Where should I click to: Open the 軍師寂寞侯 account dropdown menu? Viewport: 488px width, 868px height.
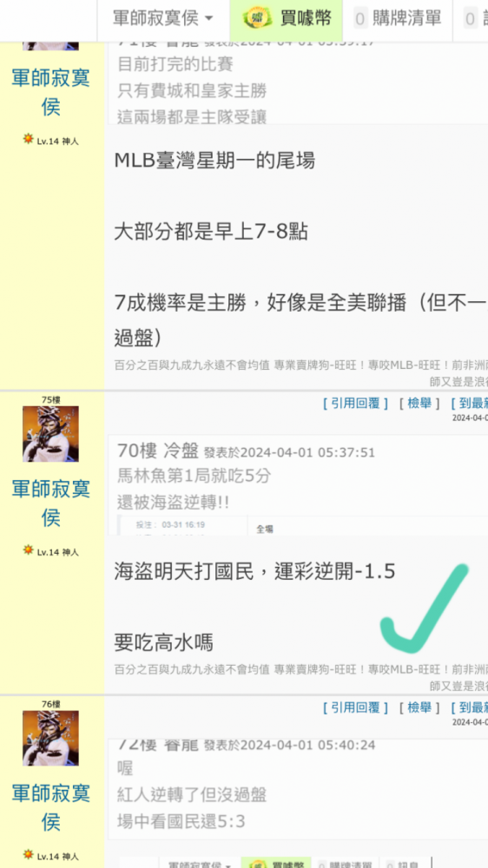pyautogui.click(x=163, y=19)
